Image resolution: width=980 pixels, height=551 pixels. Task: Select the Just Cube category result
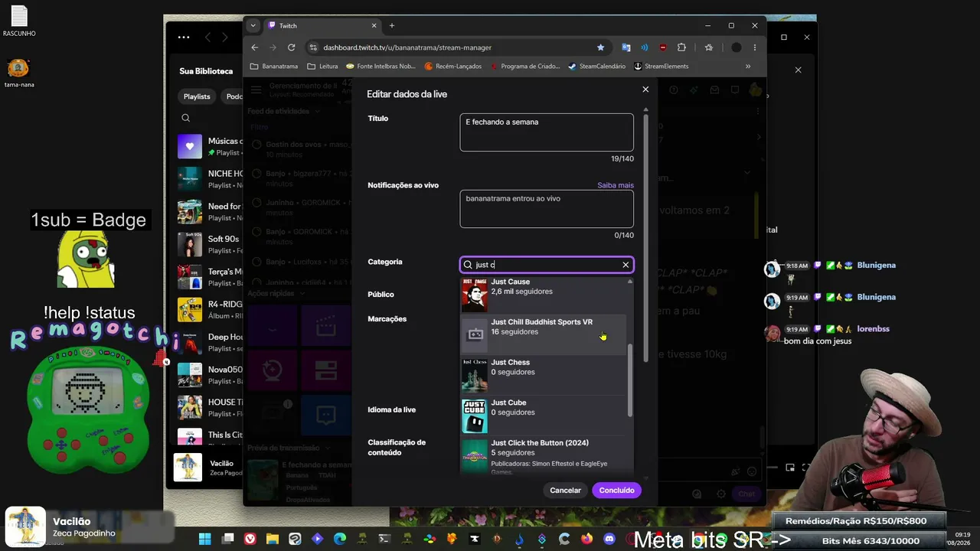544,415
